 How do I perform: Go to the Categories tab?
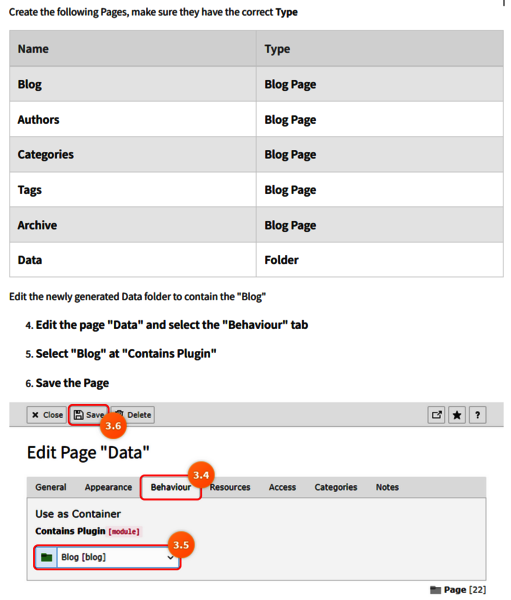point(336,487)
